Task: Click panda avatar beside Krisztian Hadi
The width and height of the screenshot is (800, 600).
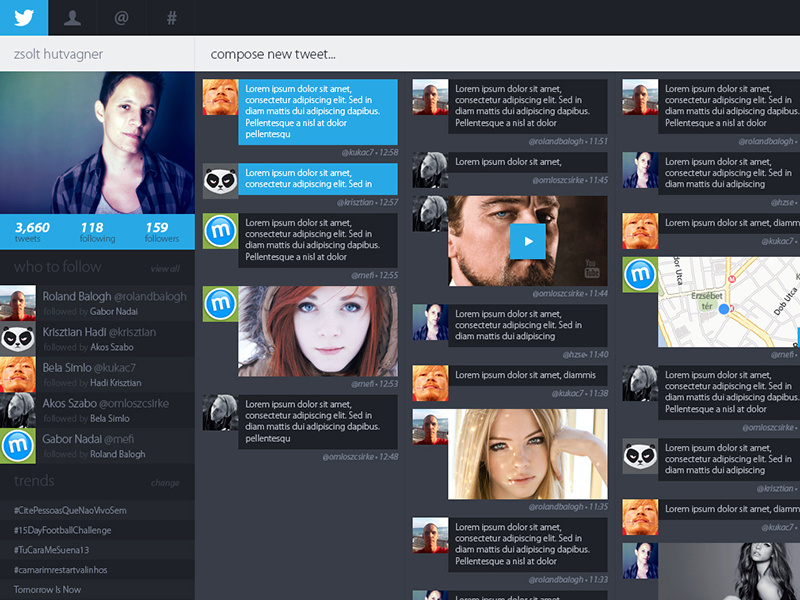Action: point(18,339)
